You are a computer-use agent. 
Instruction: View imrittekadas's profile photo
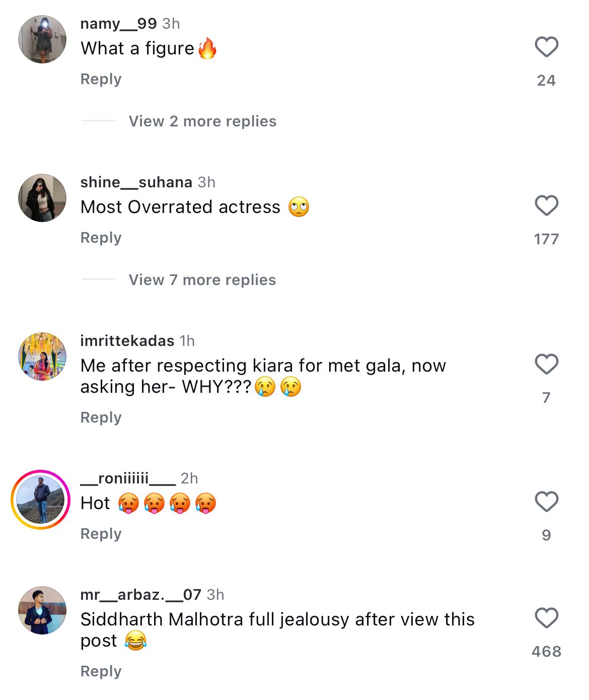(42, 357)
